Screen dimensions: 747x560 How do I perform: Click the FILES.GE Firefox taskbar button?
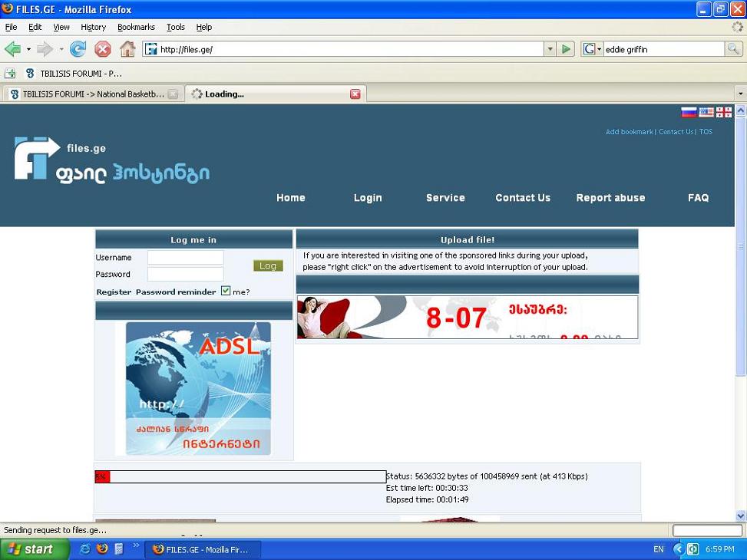click(x=203, y=549)
